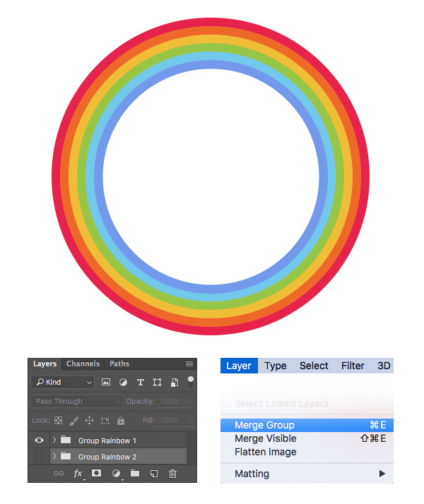The image size is (424, 504).
Task: Click the yellow rainbow ring
Action: (211, 40)
